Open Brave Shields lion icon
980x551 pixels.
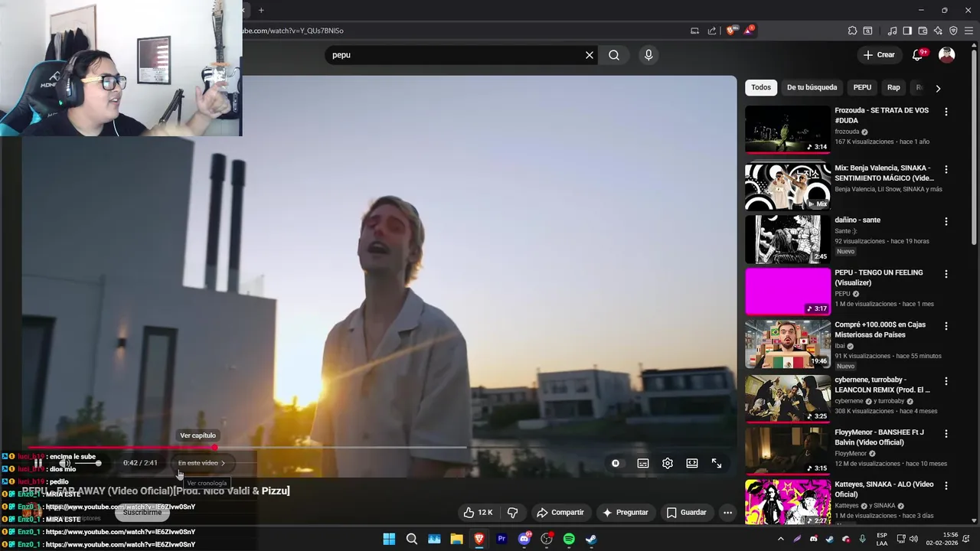(730, 31)
